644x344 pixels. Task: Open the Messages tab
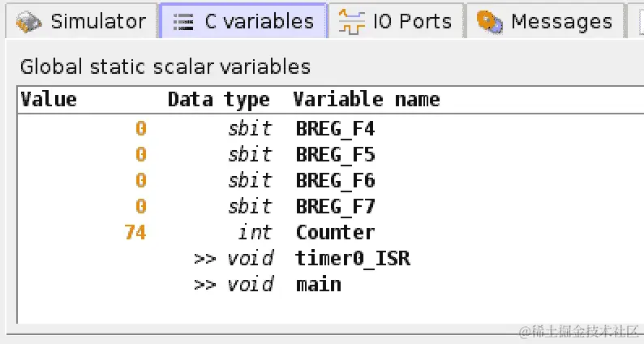tap(546, 21)
